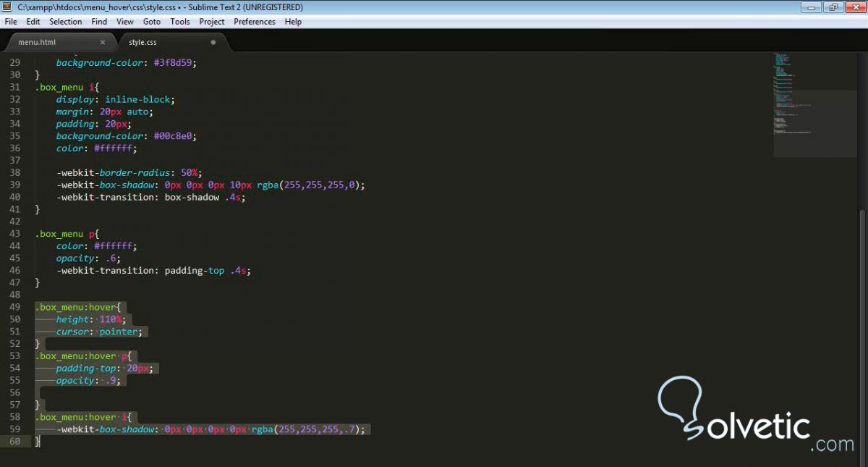Image resolution: width=868 pixels, height=467 pixels.
Task: Click 'opacity: .6;' line
Action: pyautogui.click(x=88, y=258)
